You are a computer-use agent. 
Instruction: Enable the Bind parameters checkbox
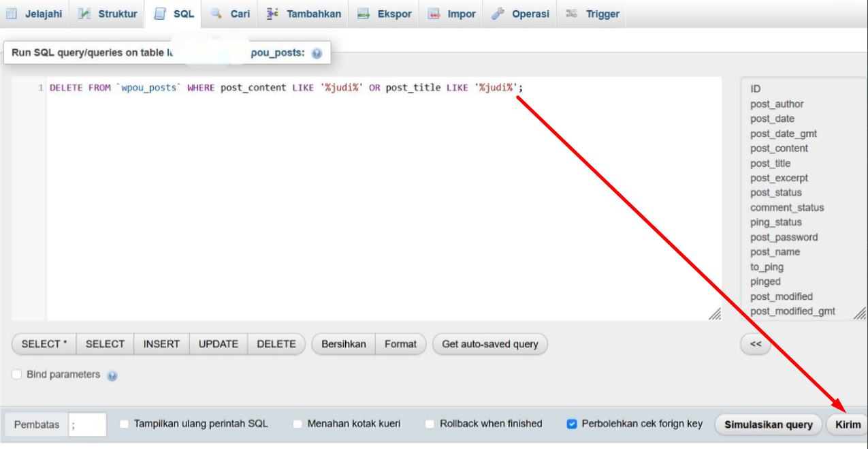coord(17,375)
